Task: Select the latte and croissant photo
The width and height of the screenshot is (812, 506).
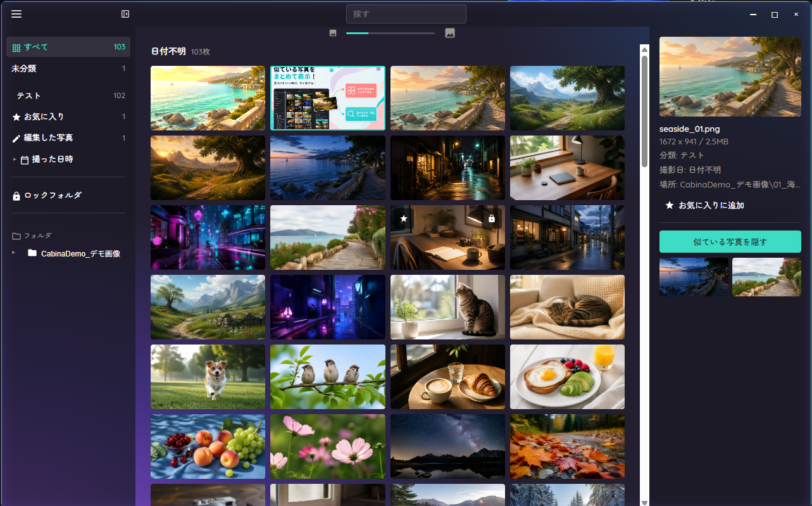Action: tap(447, 377)
